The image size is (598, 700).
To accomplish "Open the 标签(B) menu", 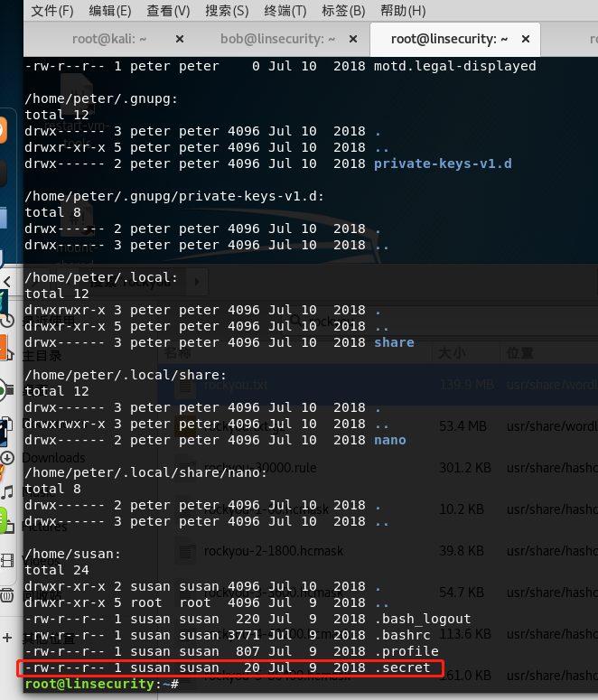I will [x=343, y=10].
